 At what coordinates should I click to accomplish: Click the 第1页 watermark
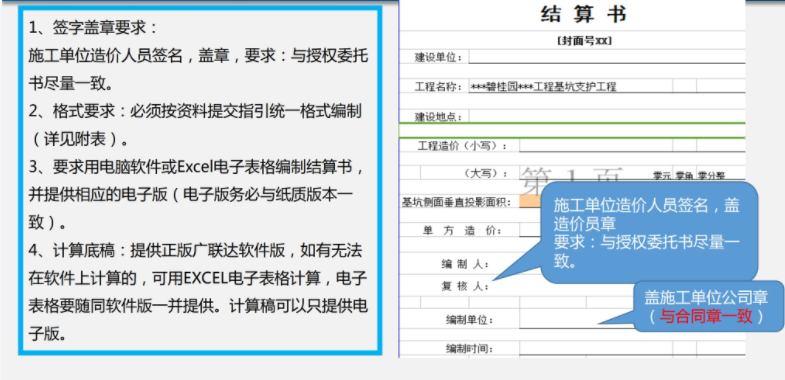coord(571,179)
